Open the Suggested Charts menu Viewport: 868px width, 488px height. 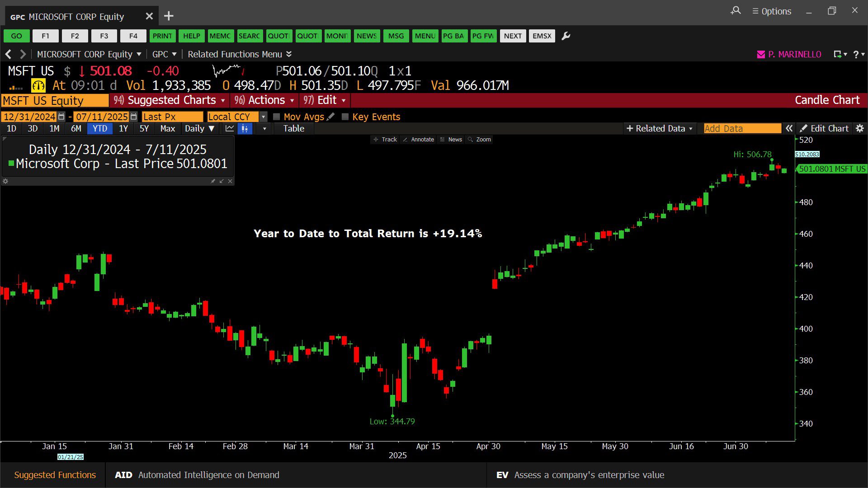169,100
